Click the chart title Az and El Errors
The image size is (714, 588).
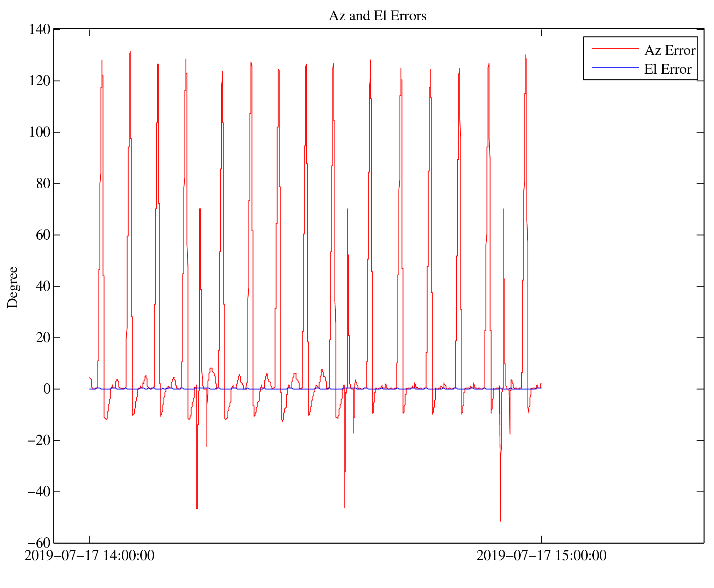pyautogui.click(x=377, y=16)
